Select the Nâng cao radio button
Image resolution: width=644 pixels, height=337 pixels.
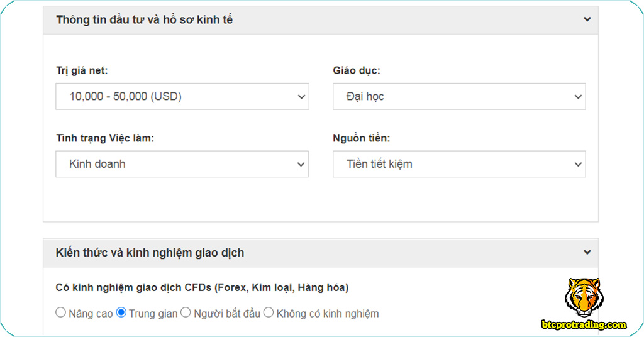(61, 312)
